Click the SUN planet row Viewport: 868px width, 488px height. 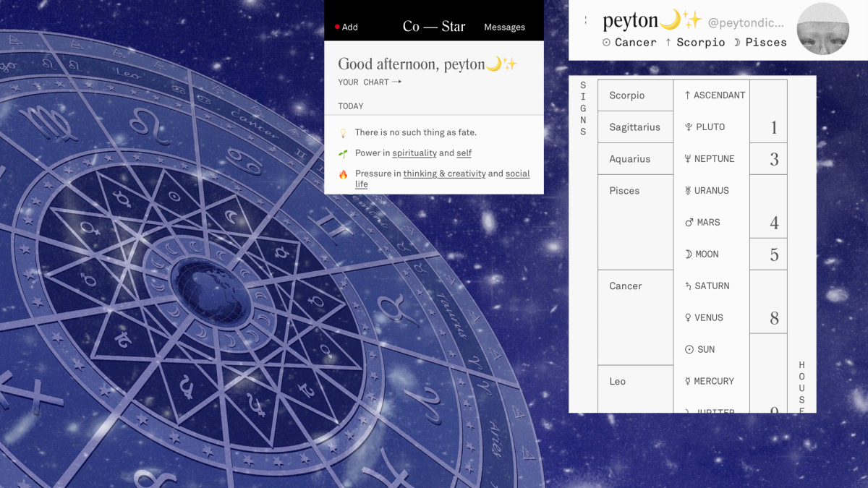(x=699, y=350)
